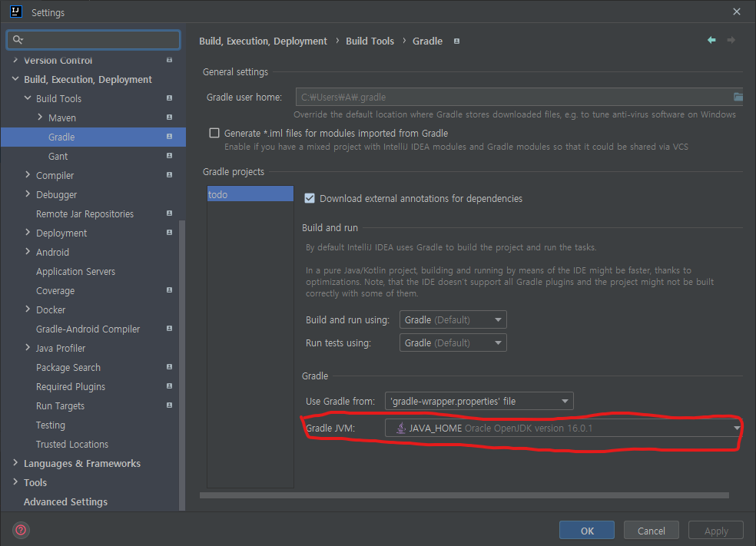
Task: Click the project-level icon beside the Gradle breadcrumb
Action: (456, 41)
